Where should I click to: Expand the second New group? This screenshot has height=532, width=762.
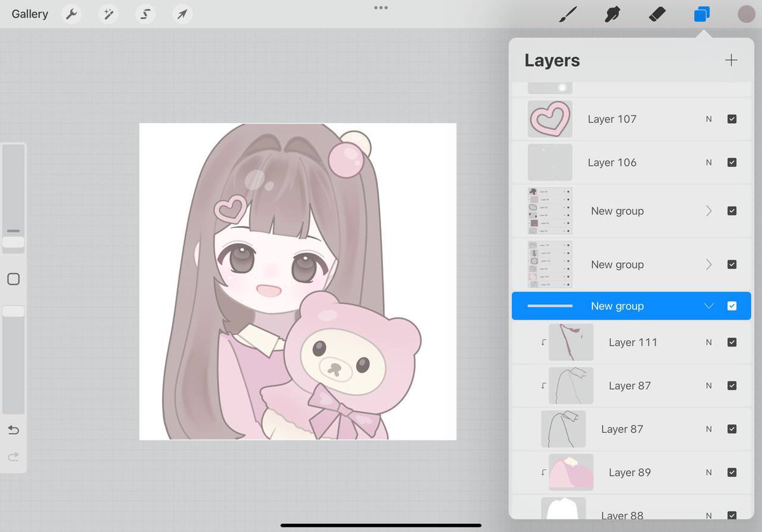coord(709,264)
